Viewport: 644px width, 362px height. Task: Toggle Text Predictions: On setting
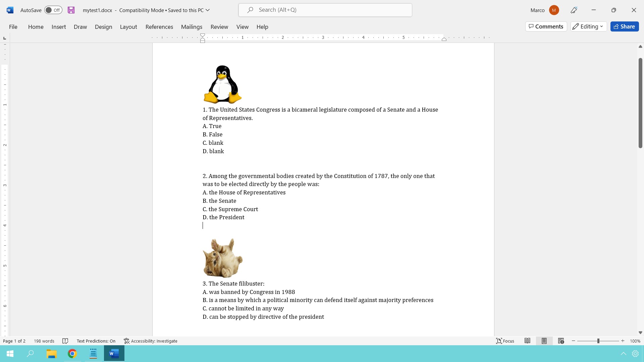click(96, 341)
